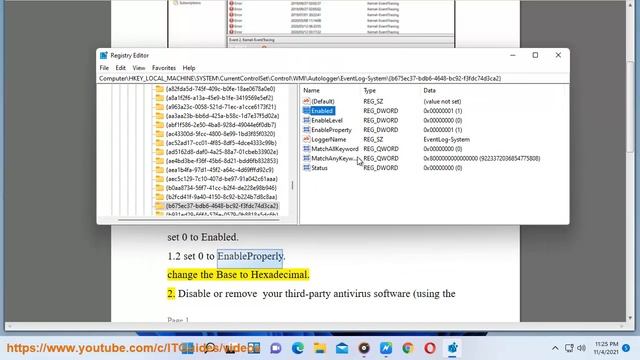Screen dimensions: 640x360
Task: Select key {b2fcd41f-9a40-4150...}
Action: [x=221, y=196]
